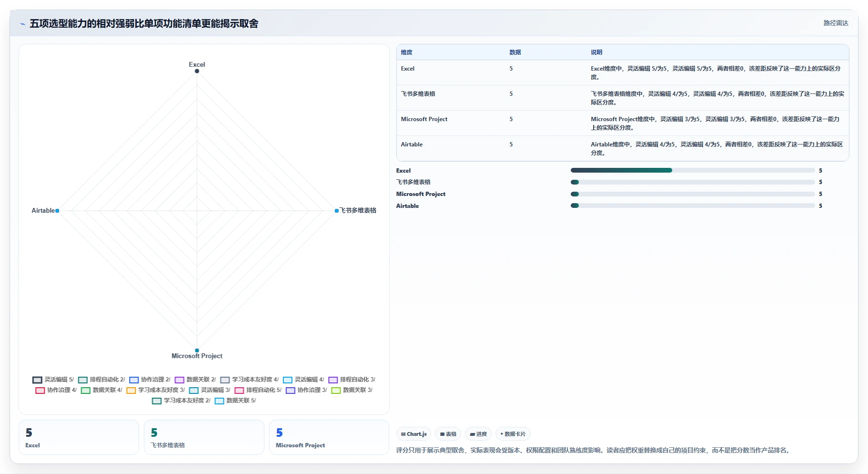The width and height of the screenshot is (868, 474).
Task: Open the Microsoft Project summary card
Action: pyautogui.click(x=329, y=437)
